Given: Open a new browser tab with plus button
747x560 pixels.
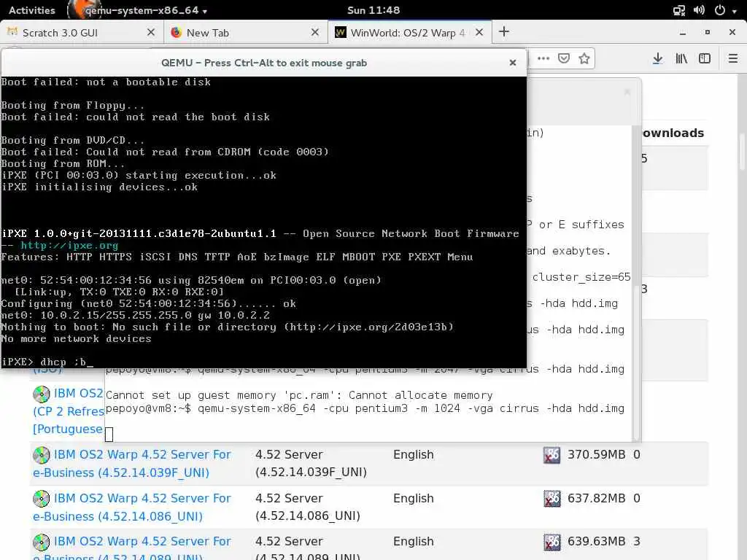Looking at the screenshot, I should [503, 32].
